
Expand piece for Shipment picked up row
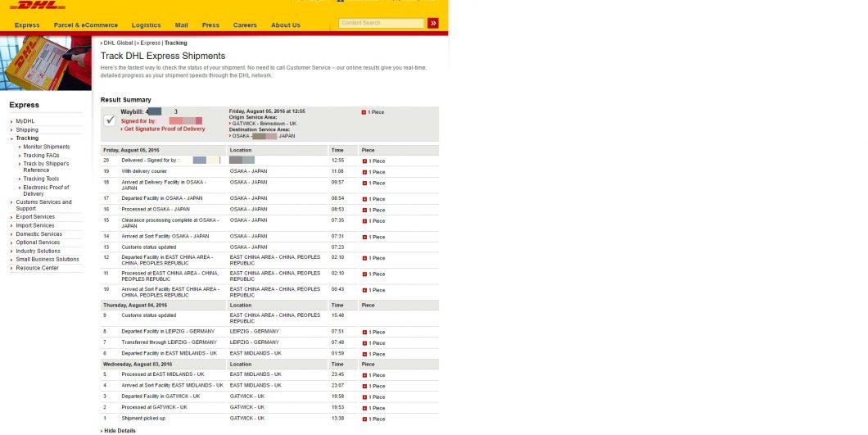364,419
